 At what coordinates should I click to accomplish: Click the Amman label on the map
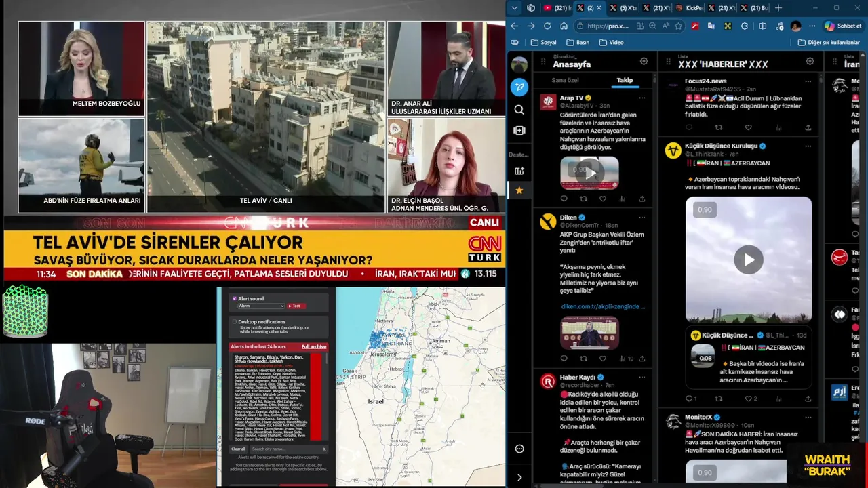tap(441, 341)
